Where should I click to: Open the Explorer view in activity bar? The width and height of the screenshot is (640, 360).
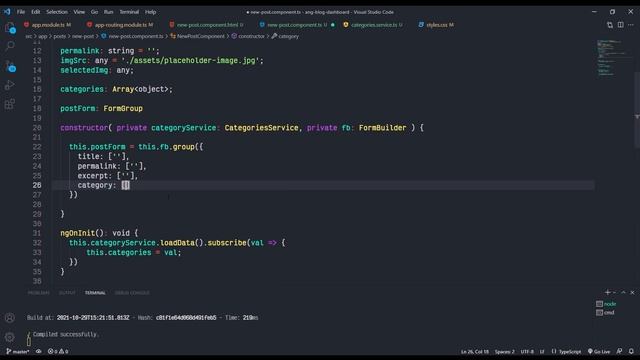tap(10, 28)
